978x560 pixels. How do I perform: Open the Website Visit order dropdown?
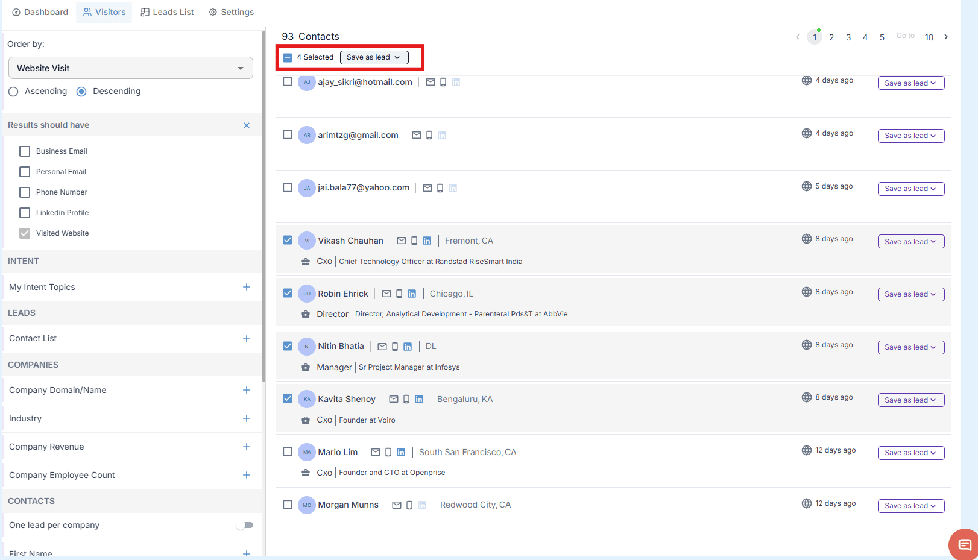coord(130,68)
